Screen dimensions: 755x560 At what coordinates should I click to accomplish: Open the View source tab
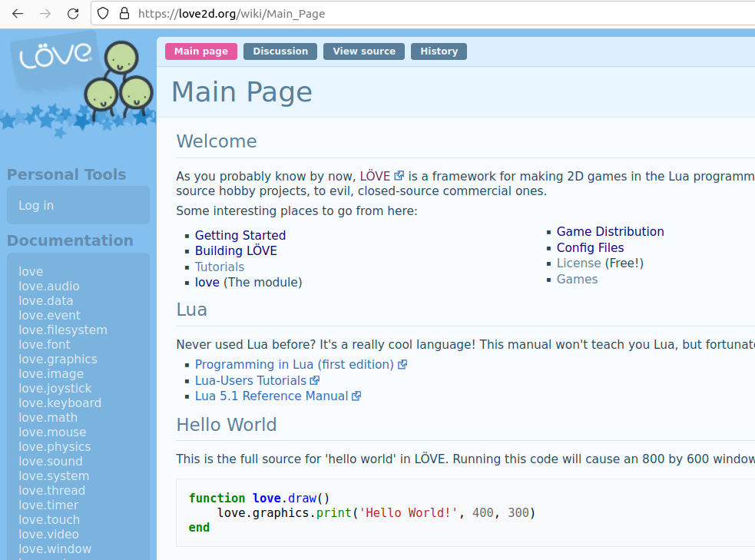pyautogui.click(x=364, y=51)
